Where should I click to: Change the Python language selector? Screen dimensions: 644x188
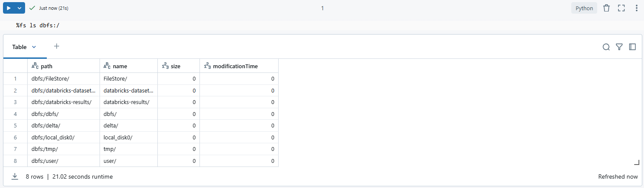tap(584, 8)
